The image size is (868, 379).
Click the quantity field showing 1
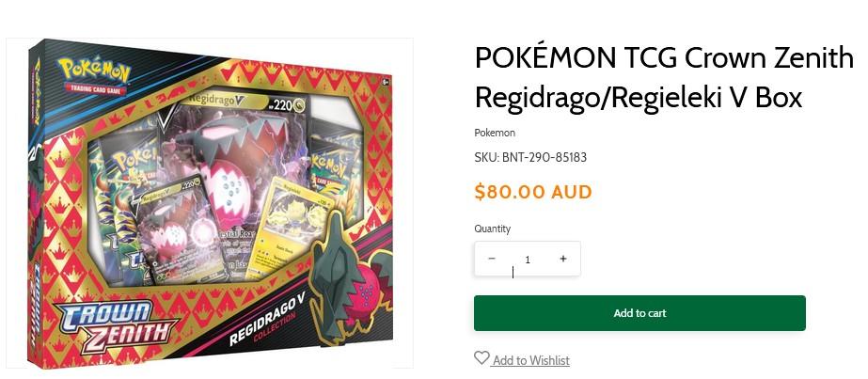[x=527, y=259]
